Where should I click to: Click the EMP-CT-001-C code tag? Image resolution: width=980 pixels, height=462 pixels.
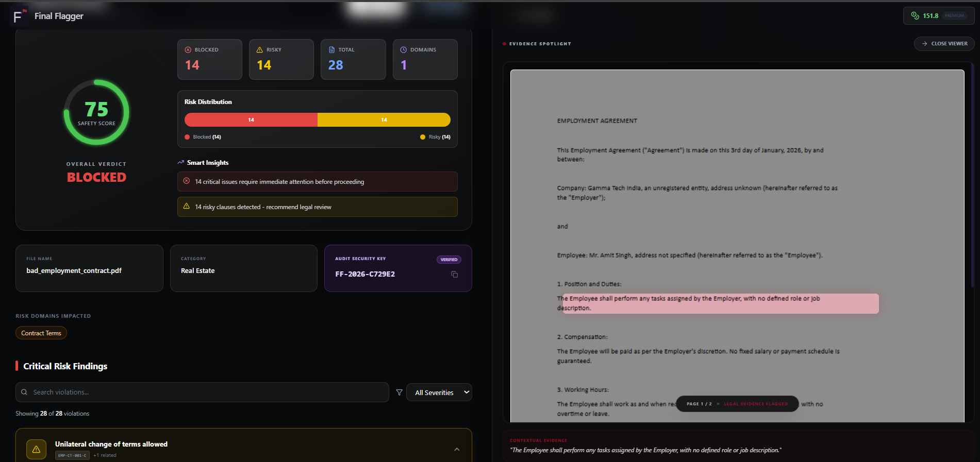pyautogui.click(x=72, y=455)
